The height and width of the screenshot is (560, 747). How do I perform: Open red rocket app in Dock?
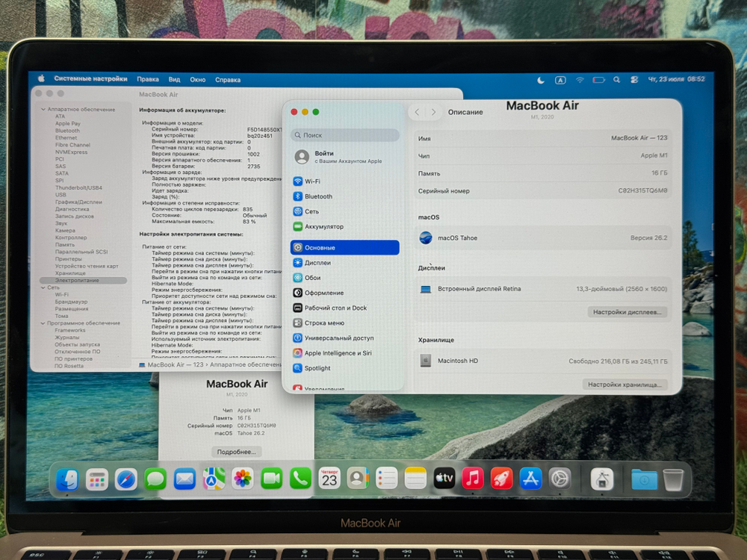[x=502, y=479]
